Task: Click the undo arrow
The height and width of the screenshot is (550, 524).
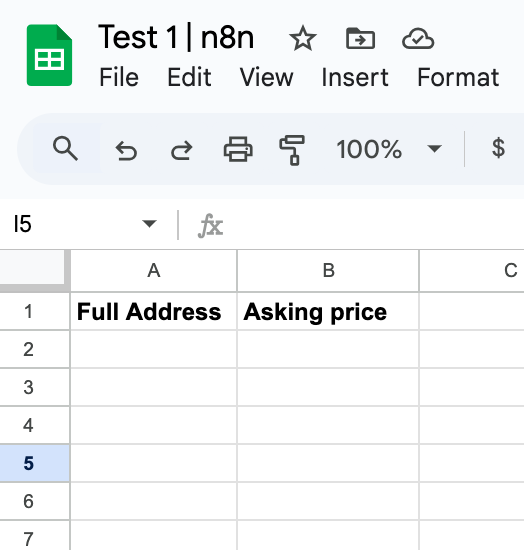Action: point(126,150)
